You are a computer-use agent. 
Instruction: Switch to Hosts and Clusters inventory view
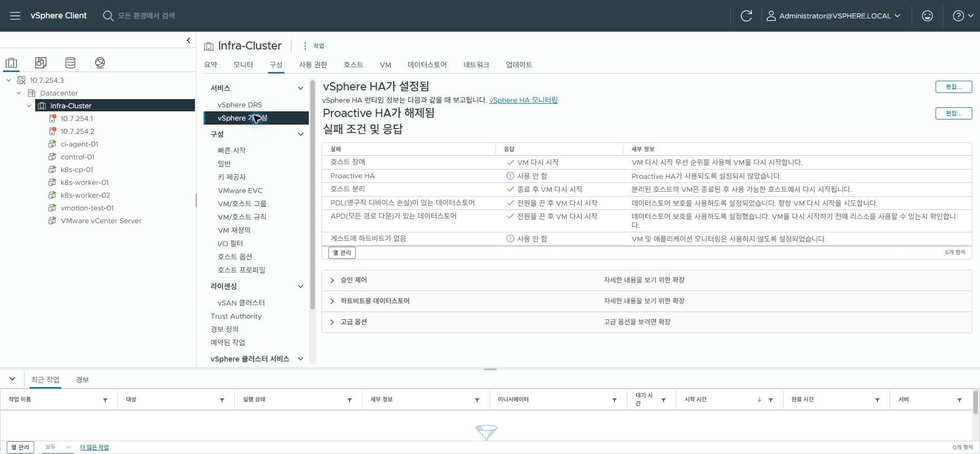tap(11, 63)
